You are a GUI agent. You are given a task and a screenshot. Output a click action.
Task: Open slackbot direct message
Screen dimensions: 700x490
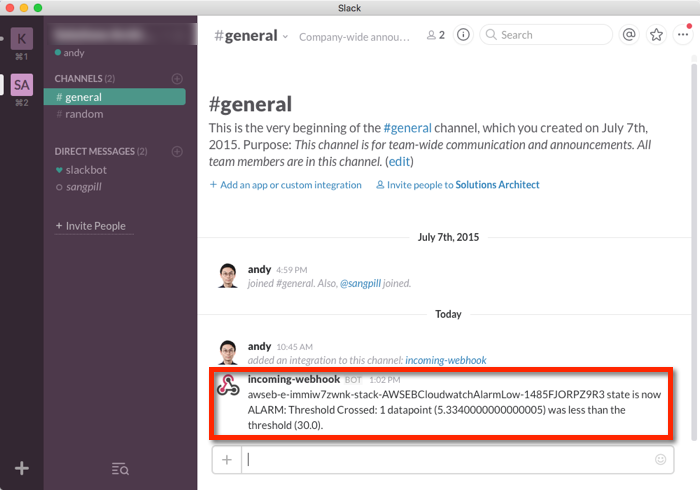pyautogui.click(x=85, y=170)
